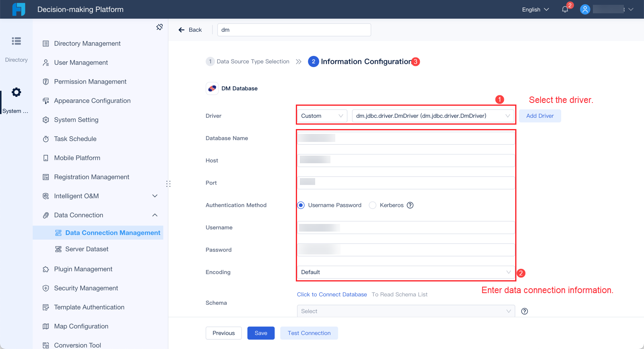Go Back to previous page
Viewport: 644px width, 349px height.
point(190,30)
